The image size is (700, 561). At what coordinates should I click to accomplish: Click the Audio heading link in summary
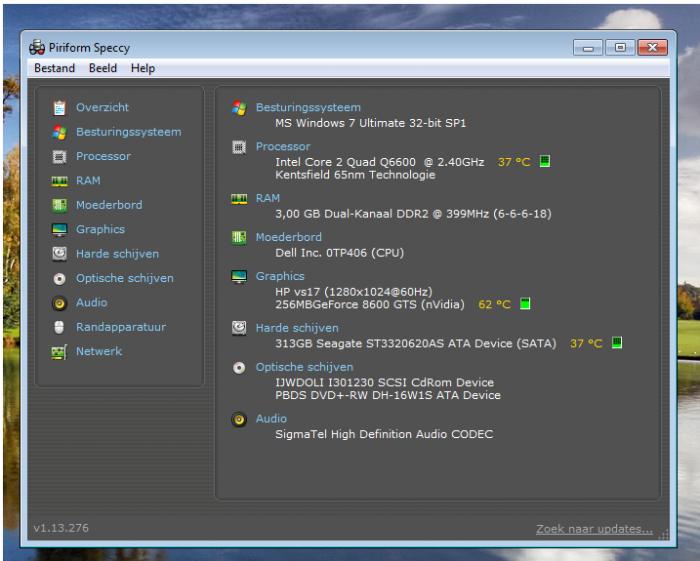(271, 419)
